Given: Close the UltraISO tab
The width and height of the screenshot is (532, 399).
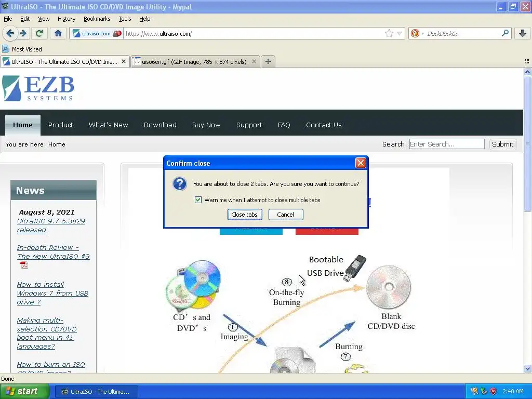Looking at the screenshot, I should [124, 61].
